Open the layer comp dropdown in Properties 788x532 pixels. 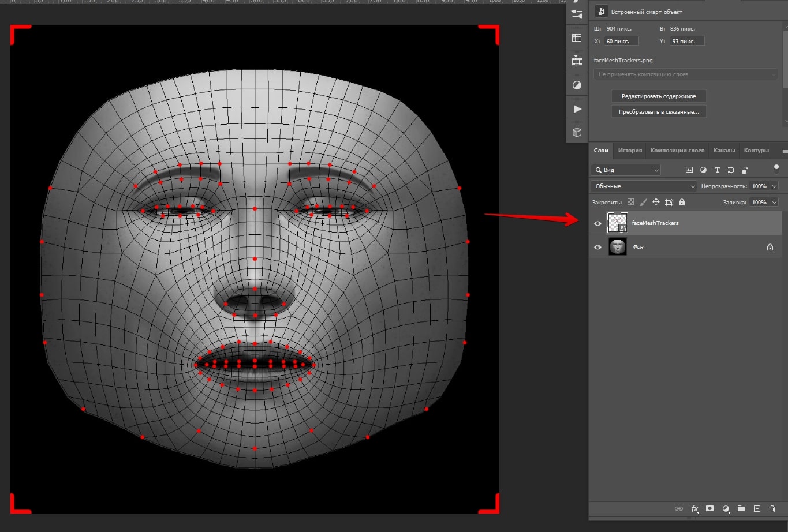pyautogui.click(x=686, y=74)
